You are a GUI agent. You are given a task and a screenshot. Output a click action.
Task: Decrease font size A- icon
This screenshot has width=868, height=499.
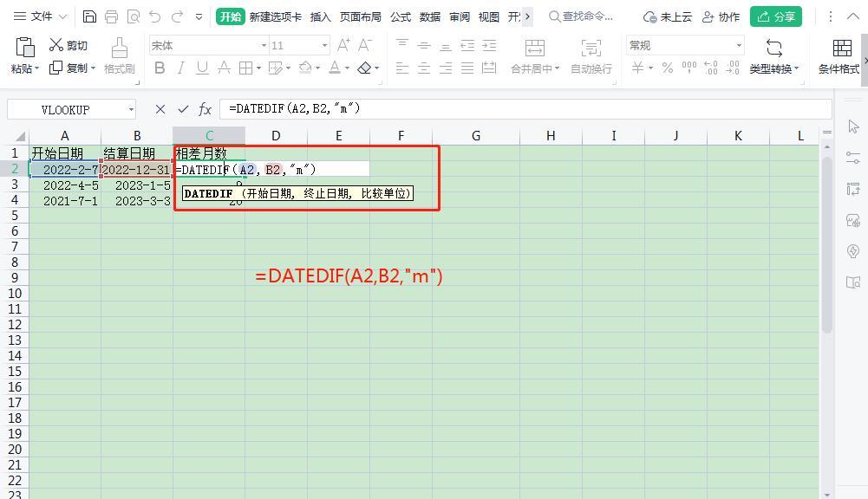pyautogui.click(x=365, y=45)
